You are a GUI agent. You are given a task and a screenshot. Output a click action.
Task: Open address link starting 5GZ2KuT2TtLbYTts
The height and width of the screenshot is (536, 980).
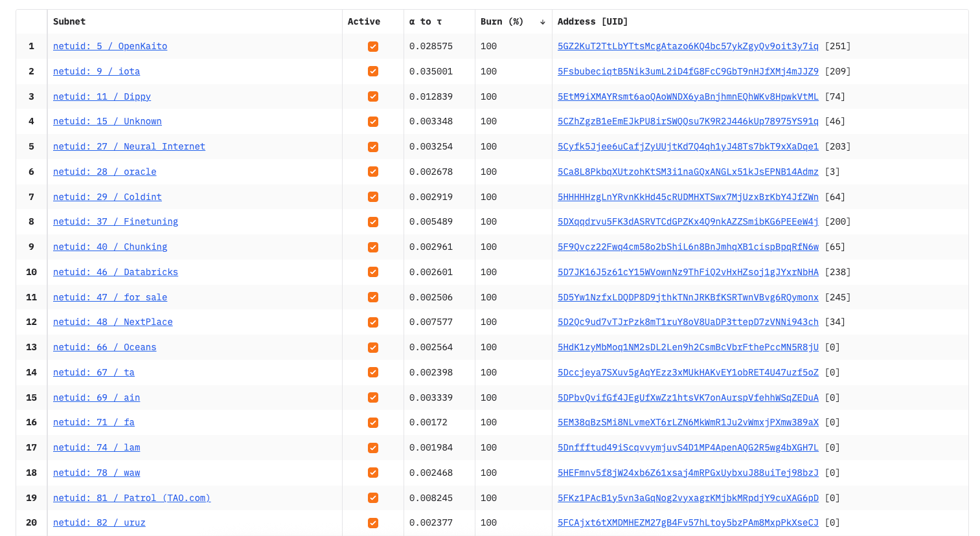[688, 46]
